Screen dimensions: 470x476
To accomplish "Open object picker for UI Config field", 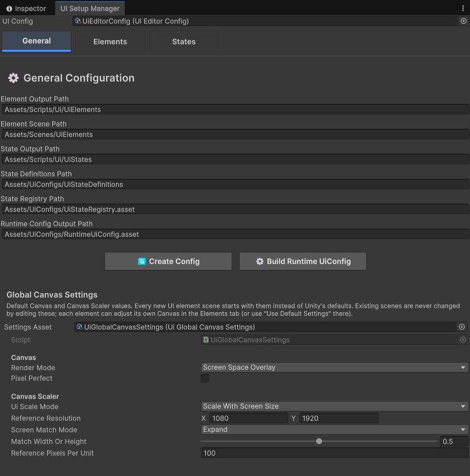I will click(x=463, y=21).
